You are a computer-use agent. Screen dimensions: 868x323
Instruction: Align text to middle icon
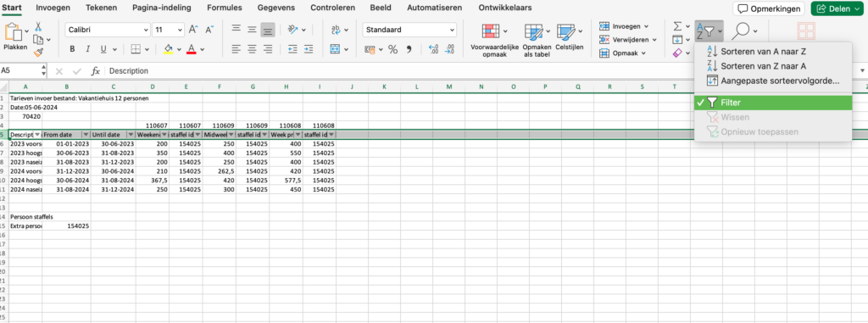[x=252, y=30]
